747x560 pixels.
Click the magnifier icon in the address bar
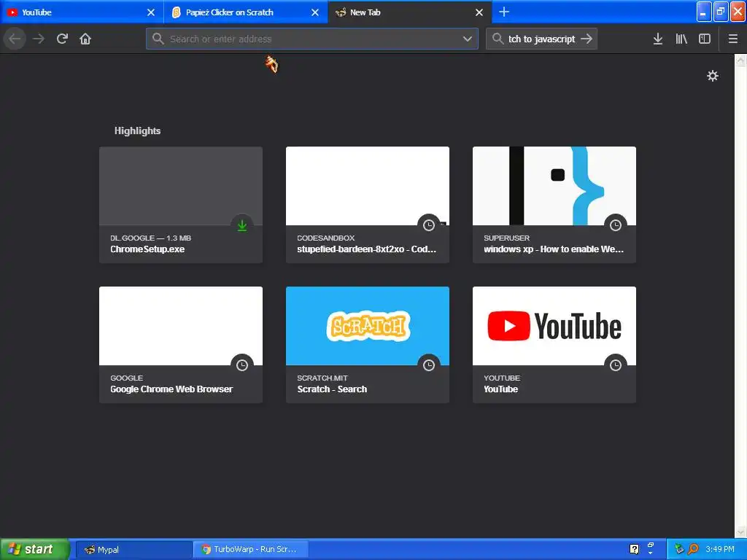pos(158,39)
